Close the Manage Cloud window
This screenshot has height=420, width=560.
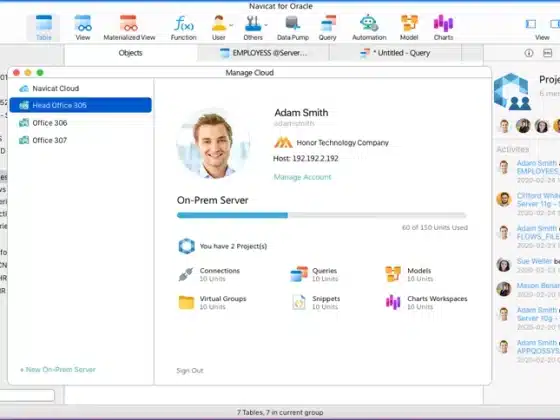coord(16,72)
